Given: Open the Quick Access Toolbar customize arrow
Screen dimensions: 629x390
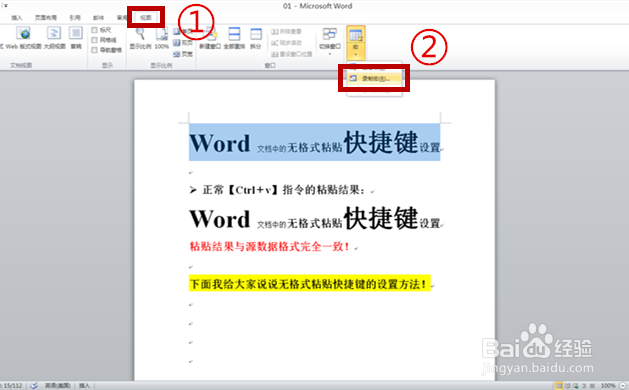Looking at the screenshot, I should click(5, 6).
